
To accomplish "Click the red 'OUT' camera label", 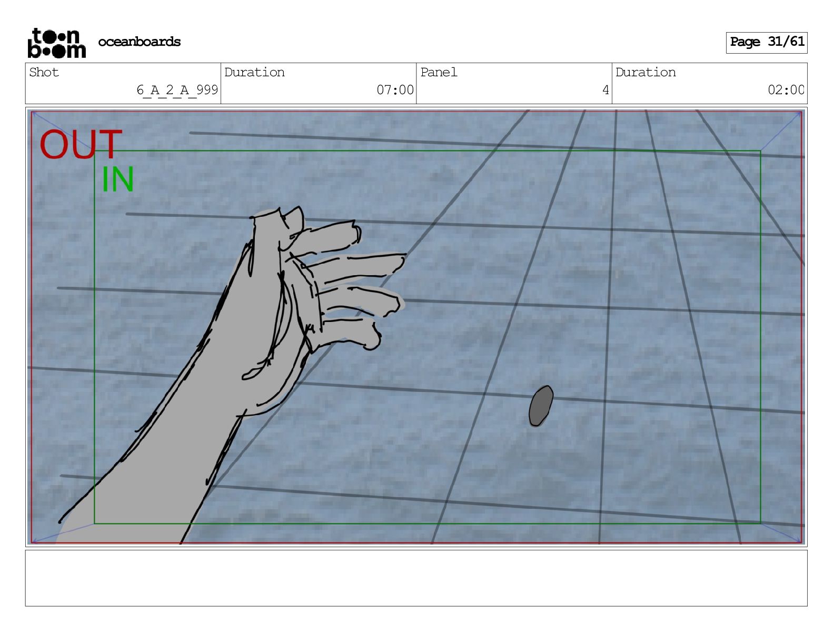I will click(81, 145).
